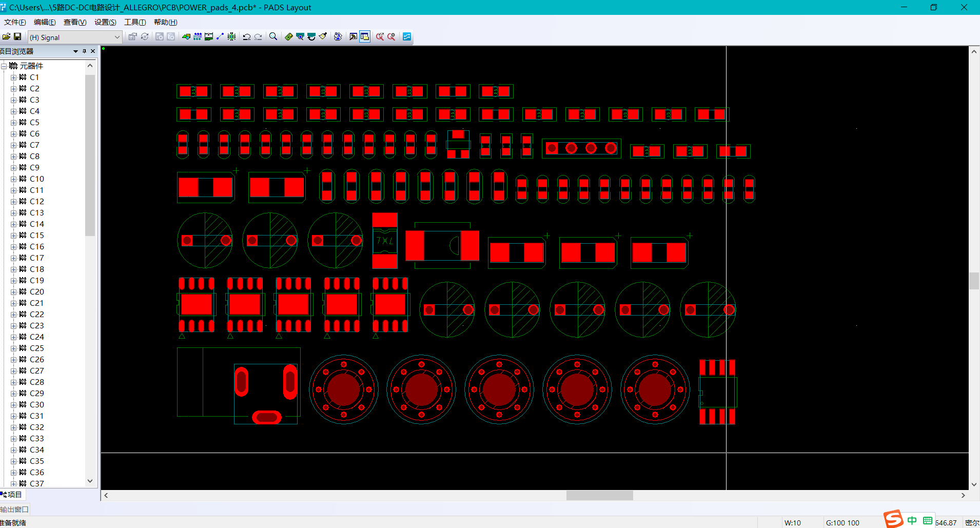Viewport: 980px width, 528px height.
Task: Save the current PCB design
Action: [x=17, y=36]
